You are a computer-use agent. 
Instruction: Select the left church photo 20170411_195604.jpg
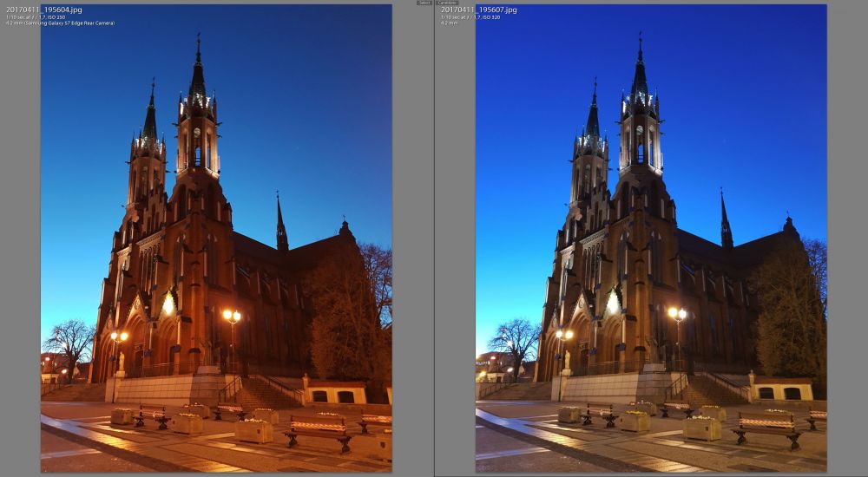coord(216,238)
